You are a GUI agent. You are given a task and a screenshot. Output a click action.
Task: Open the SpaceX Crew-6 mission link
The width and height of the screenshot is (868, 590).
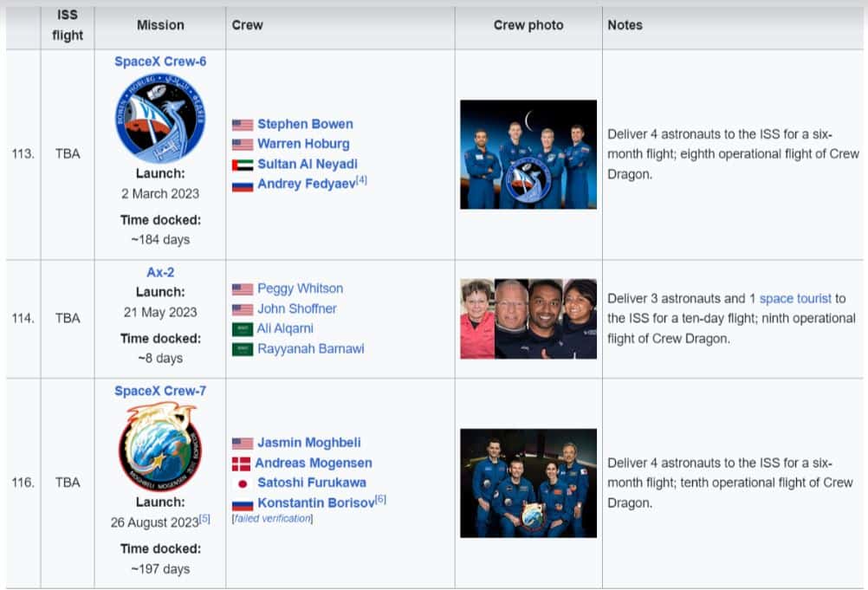point(159,62)
